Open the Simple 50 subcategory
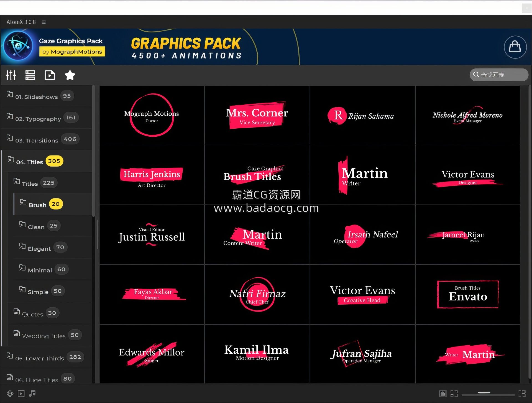Viewport: 532px width, 403px height. pos(53,291)
